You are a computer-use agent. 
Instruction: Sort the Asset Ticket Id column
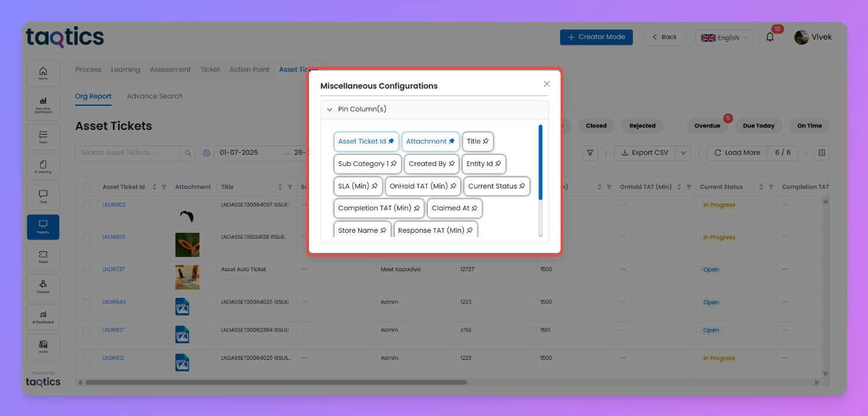tap(155, 187)
